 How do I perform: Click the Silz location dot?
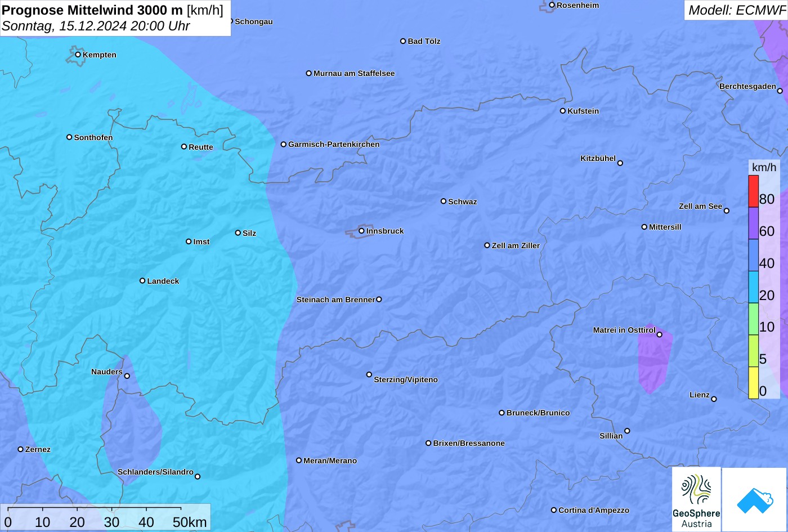coord(238,233)
